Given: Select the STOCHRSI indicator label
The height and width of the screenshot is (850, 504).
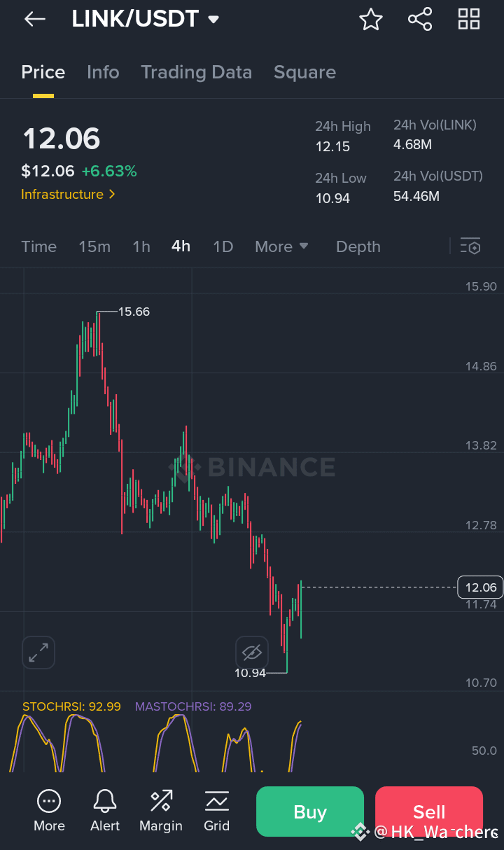Looking at the screenshot, I should (70, 706).
